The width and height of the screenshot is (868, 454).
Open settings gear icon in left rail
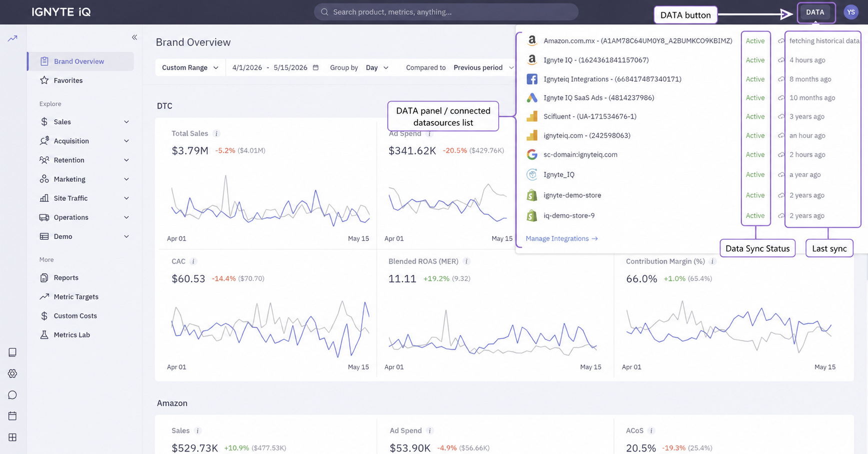pyautogui.click(x=13, y=373)
